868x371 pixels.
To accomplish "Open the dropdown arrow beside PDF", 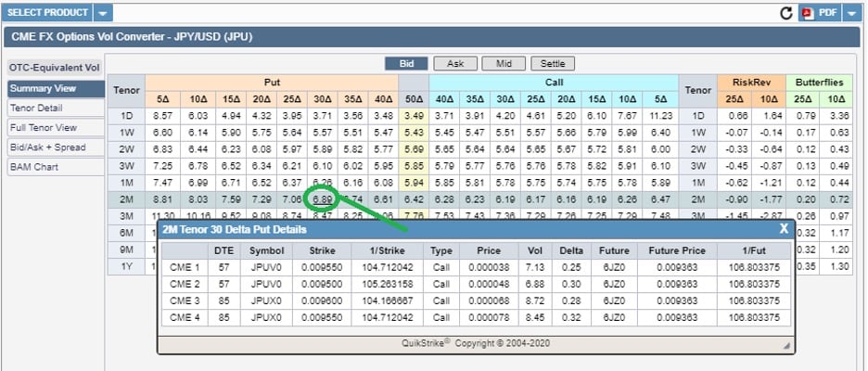I will click(850, 13).
